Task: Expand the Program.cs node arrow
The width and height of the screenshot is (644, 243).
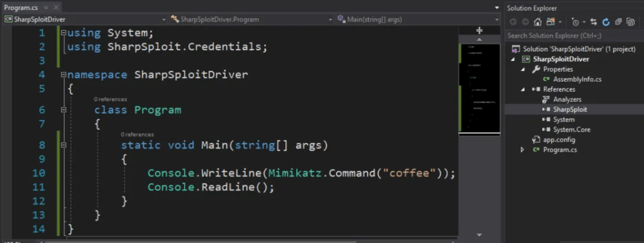Action: pyautogui.click(x=523, y=150)
